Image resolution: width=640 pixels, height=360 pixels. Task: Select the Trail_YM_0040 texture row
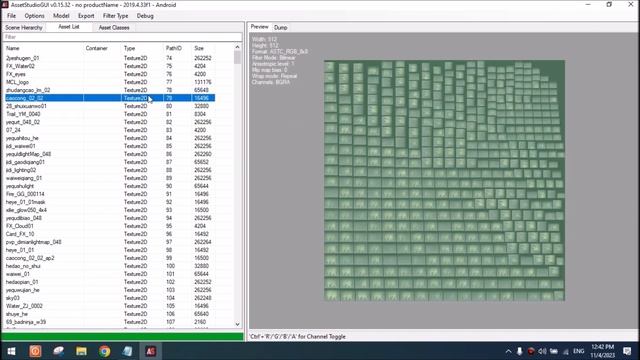pos(109,114)
